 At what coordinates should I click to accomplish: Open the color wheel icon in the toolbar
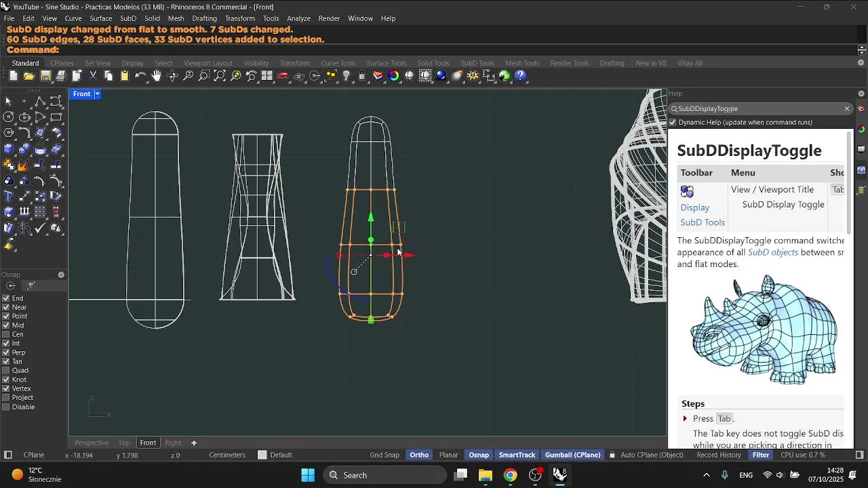[x=394, y=76]
